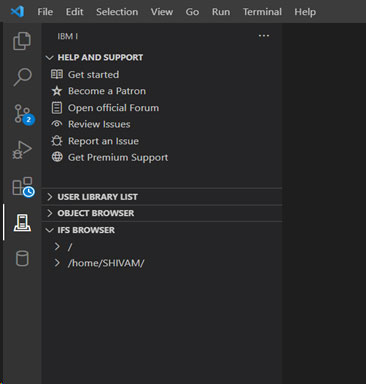Expand the root / folder chevron
This screenshot has width=366, height=384.
(57, 246)
